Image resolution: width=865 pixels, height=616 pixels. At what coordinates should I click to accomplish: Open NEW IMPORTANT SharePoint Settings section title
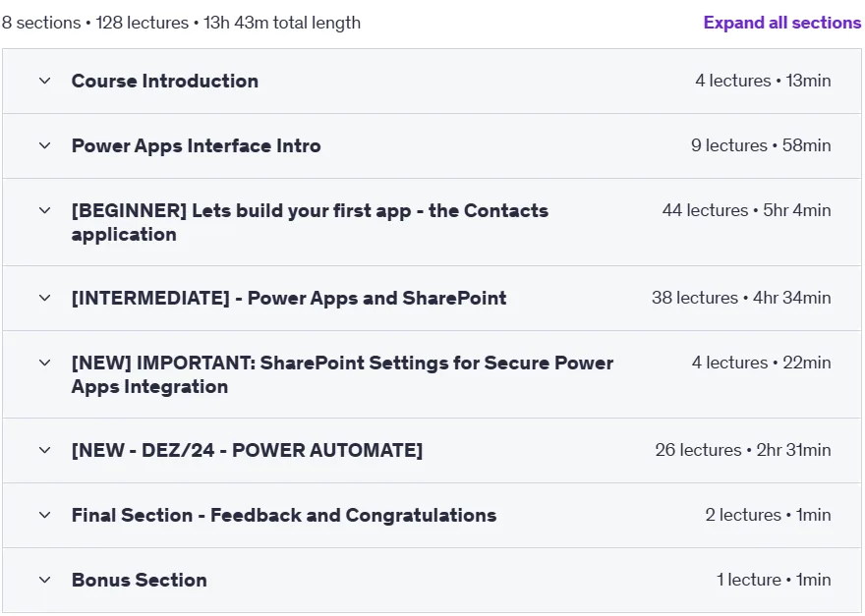(343, 375)
